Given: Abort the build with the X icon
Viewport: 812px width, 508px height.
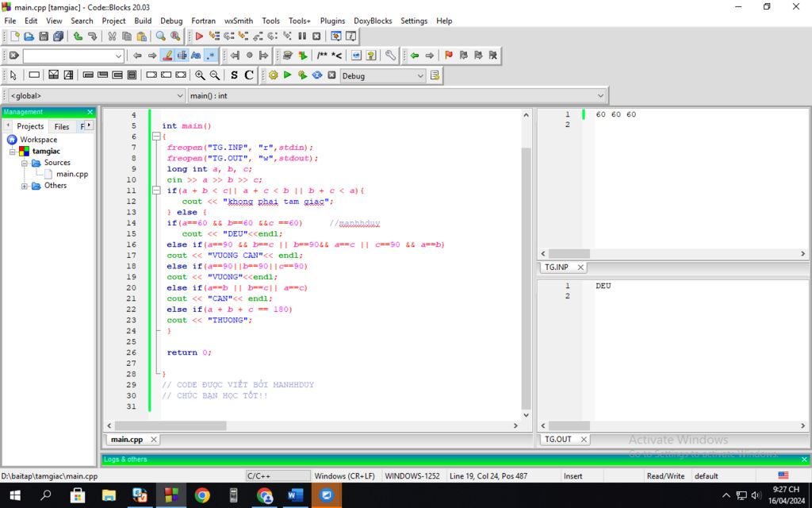Looking at the screenshot, I should 332,75.
